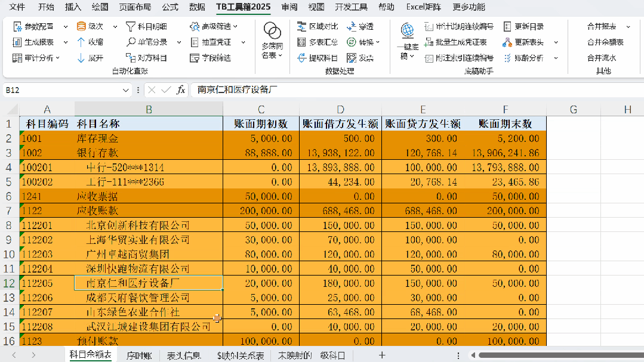Click cell containing 北京创新科技有限公司

click(x=149, y=225)
